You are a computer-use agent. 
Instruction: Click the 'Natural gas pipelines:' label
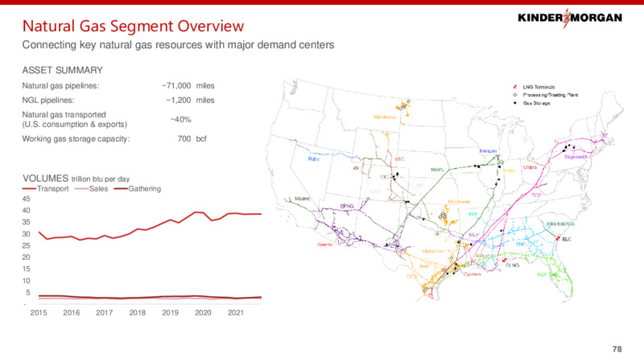(x=61, y=86)
